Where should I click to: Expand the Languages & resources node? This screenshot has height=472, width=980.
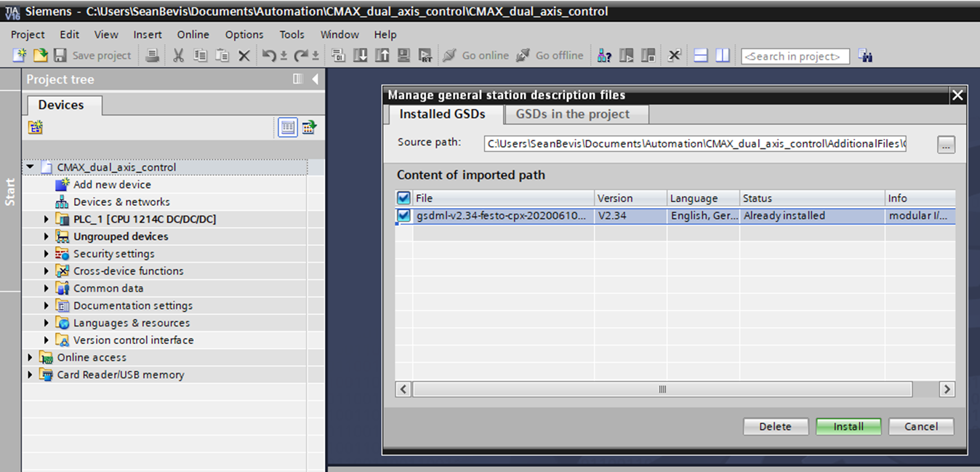click(x=46, y=323)
